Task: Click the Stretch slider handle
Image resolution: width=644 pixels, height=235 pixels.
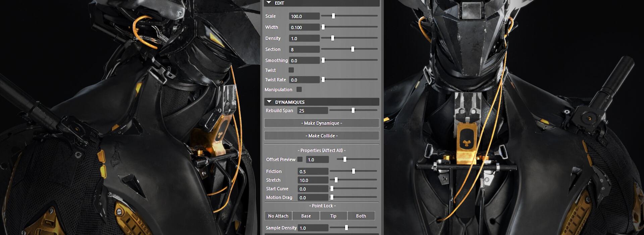Action: pyautogui.click(x=336, y=180)
